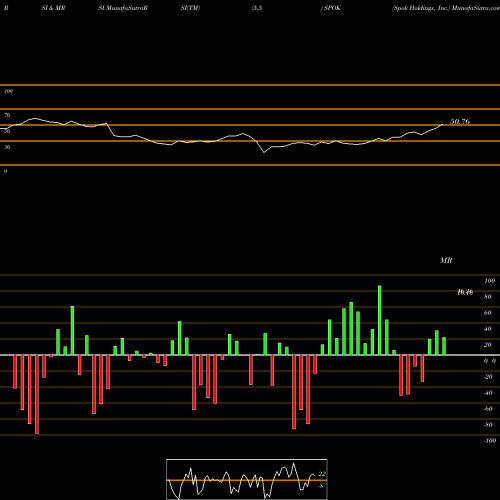Click the end point of the white RSI line

tap(443, 124)
